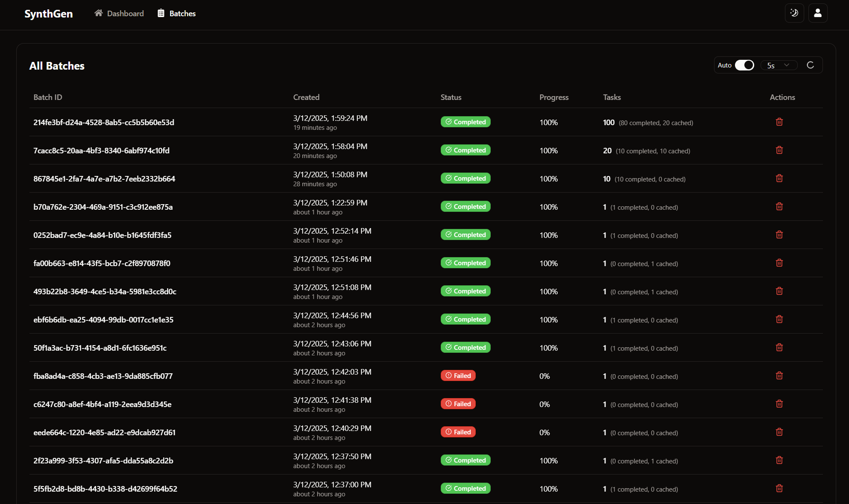
Task: Click the SynthGen logo link
Action: pos(49,14)
